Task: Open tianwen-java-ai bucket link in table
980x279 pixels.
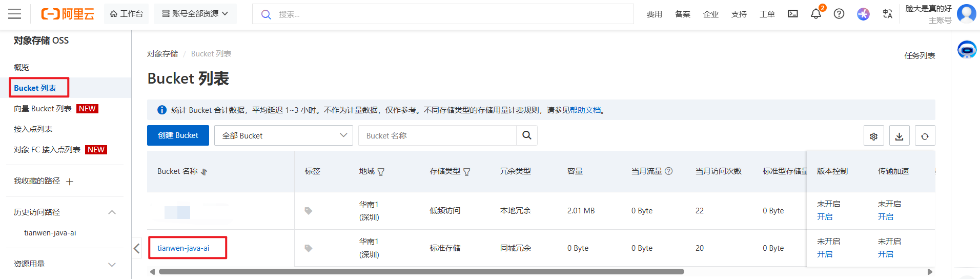Action: [183, 248]
